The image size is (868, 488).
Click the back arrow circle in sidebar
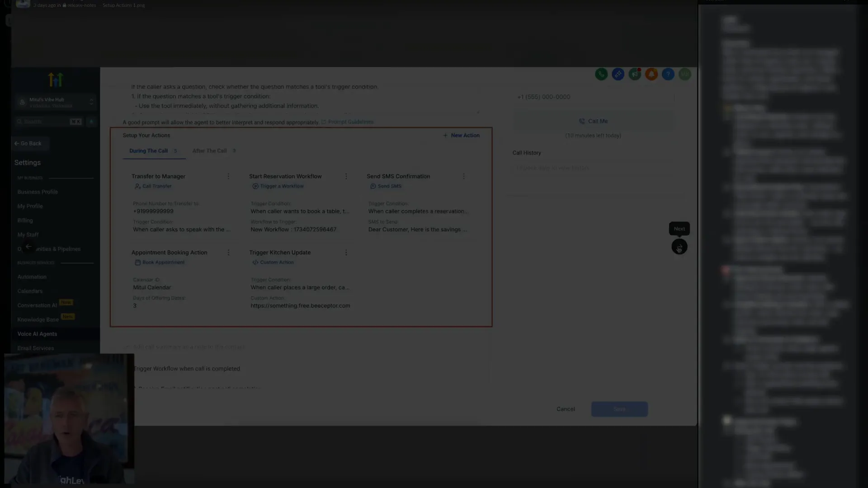click(28, 247)
